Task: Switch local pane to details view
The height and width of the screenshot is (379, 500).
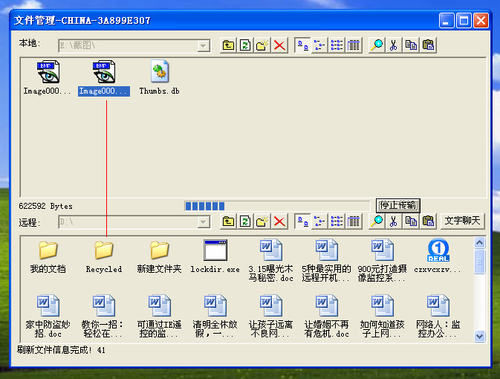Action: [x=354, y=45]
